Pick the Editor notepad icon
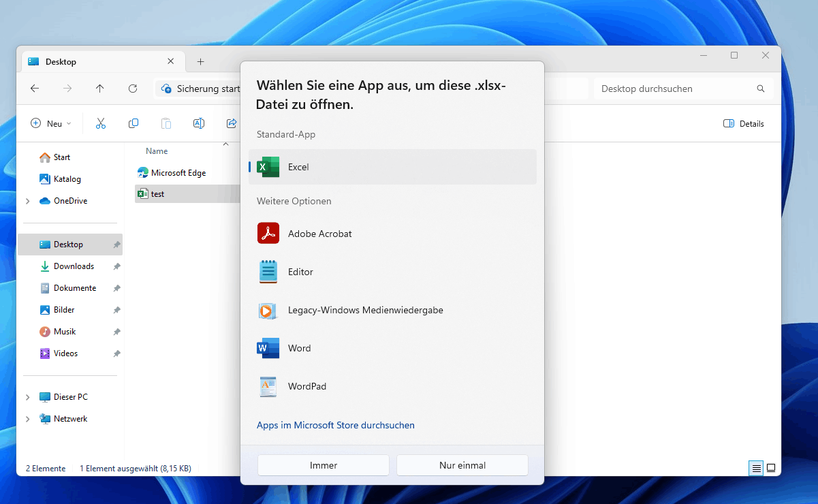 tap(268, 272)
